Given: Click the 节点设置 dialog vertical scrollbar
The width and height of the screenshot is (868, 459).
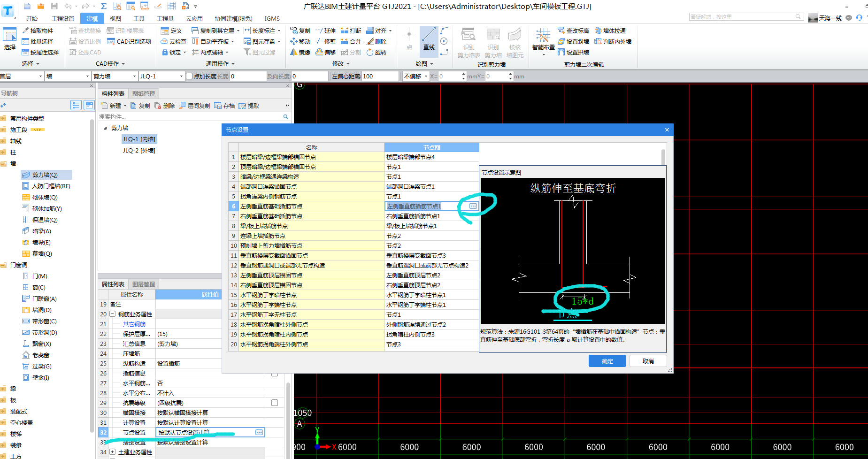Looking at the screenshot, I should coord(663,158).
